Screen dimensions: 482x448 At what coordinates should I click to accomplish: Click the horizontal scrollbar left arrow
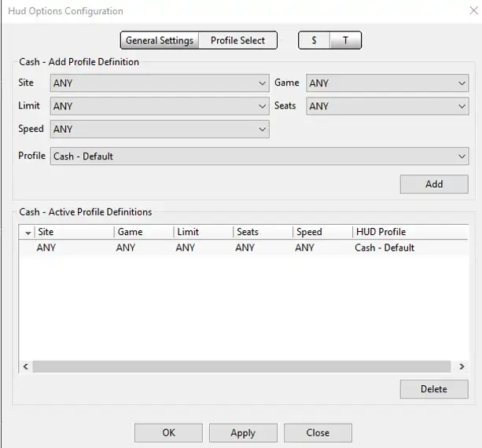pyautogui.click(x=25, y=366)
